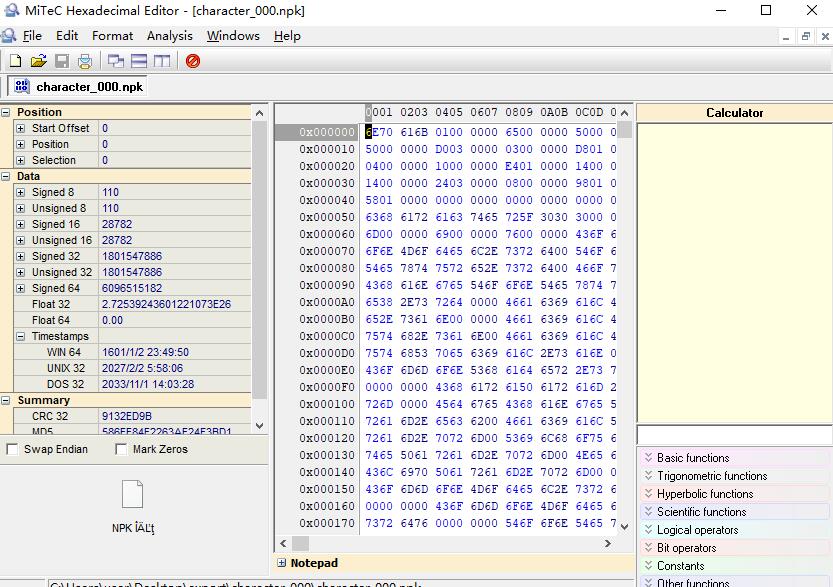Select offset row 0x000100

pos(326,404)
